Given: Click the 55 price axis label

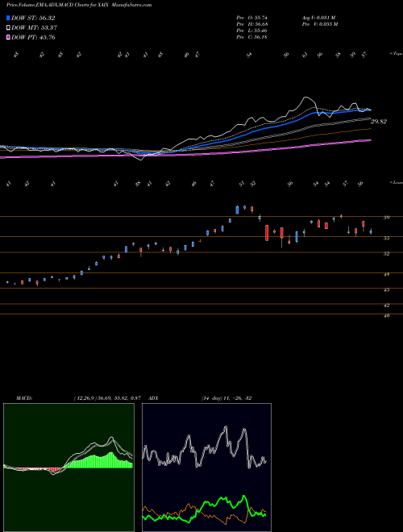Looking at the screenshot, I should pos(386,238).
